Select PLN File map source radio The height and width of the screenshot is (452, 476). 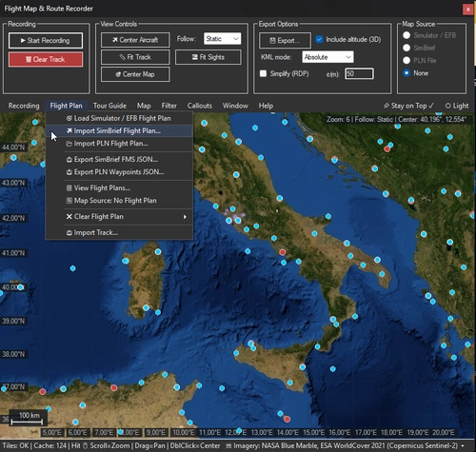pyautogui.click(x=407, y=60)
